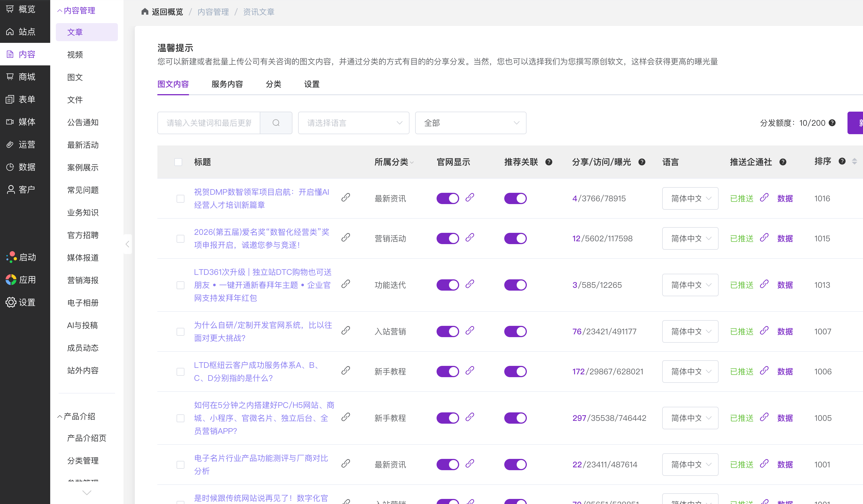Open the 全部 filter dropdown
This screenshot has width=863, height=504.
(470, 123)
